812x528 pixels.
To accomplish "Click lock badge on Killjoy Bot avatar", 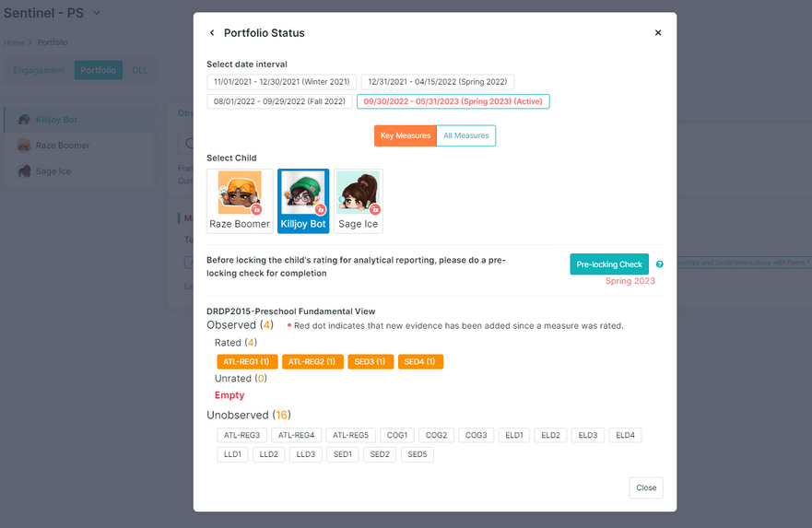I will (x=321, y=210).
